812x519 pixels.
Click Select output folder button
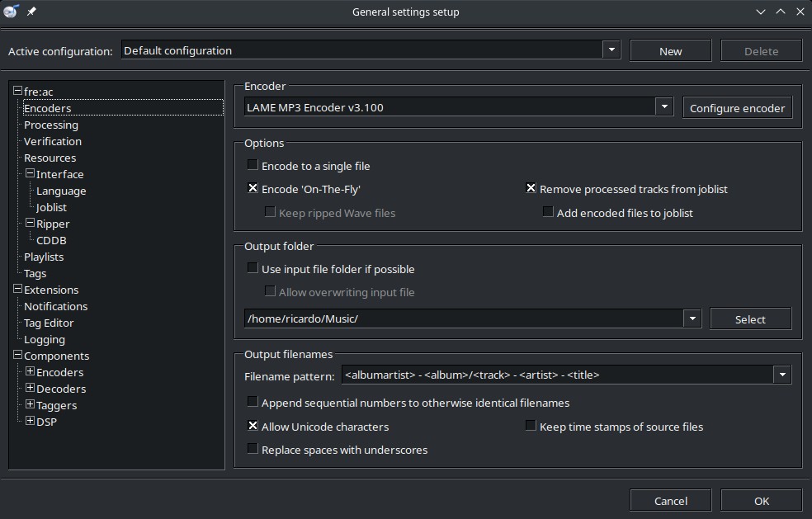[x=750, y=319]
